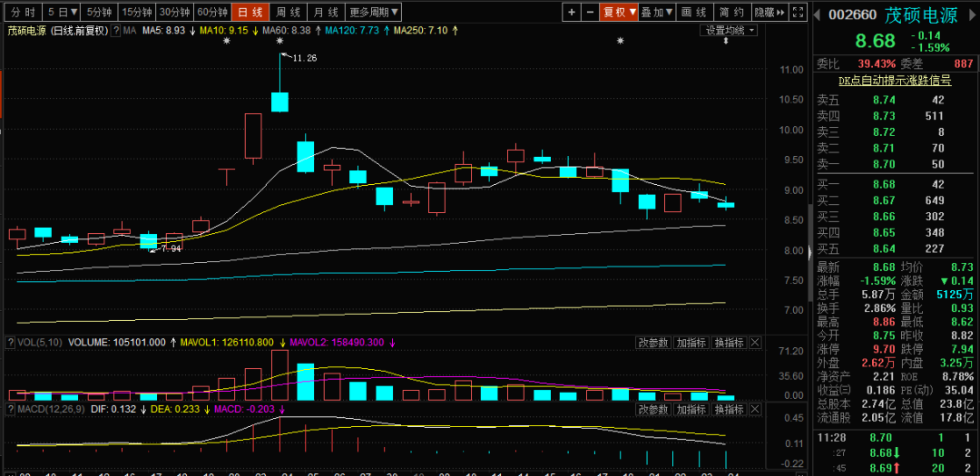Open the 设置均线 dropdown
The height and width of the screenshot is (476, 980).
tap(730, 30)
